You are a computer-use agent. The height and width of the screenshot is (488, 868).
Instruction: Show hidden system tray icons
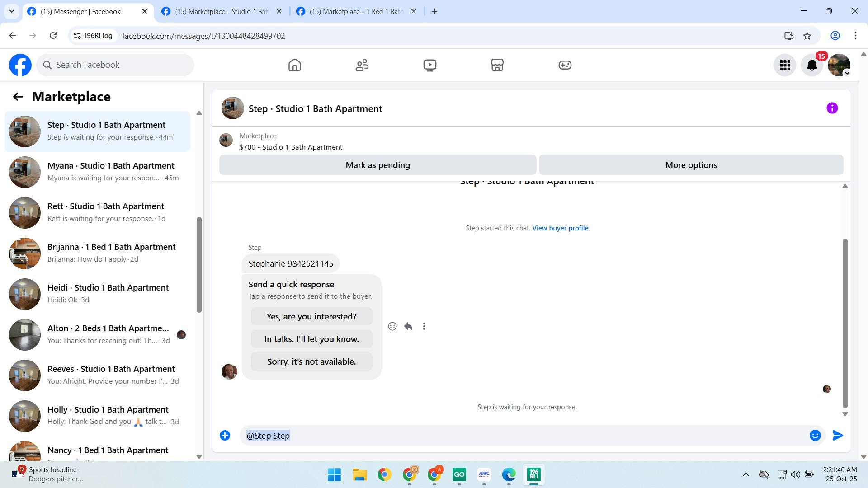tap(746, 474)
